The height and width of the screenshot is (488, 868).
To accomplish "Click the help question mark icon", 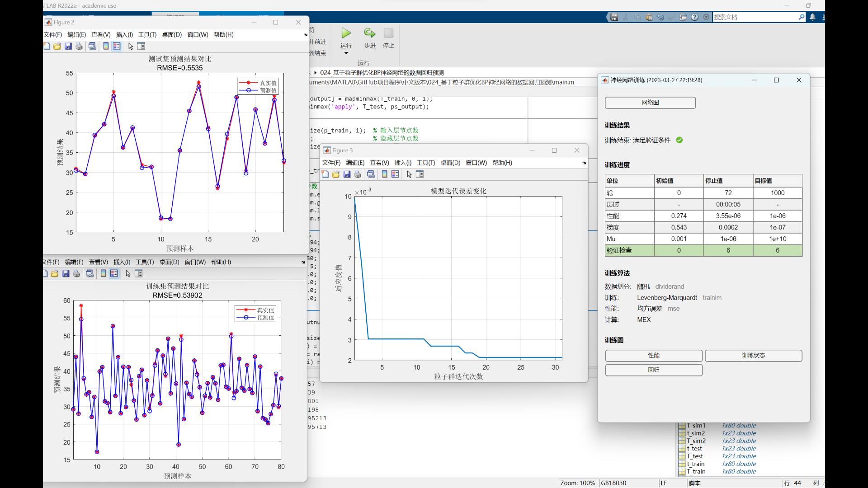I will (694, 17).
